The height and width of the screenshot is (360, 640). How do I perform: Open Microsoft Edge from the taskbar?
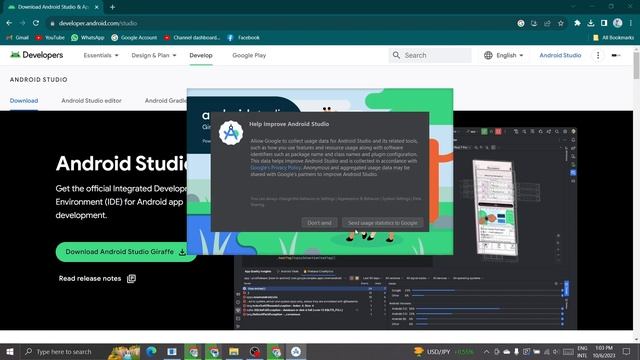pyautogui.click(x=151, y=352)
